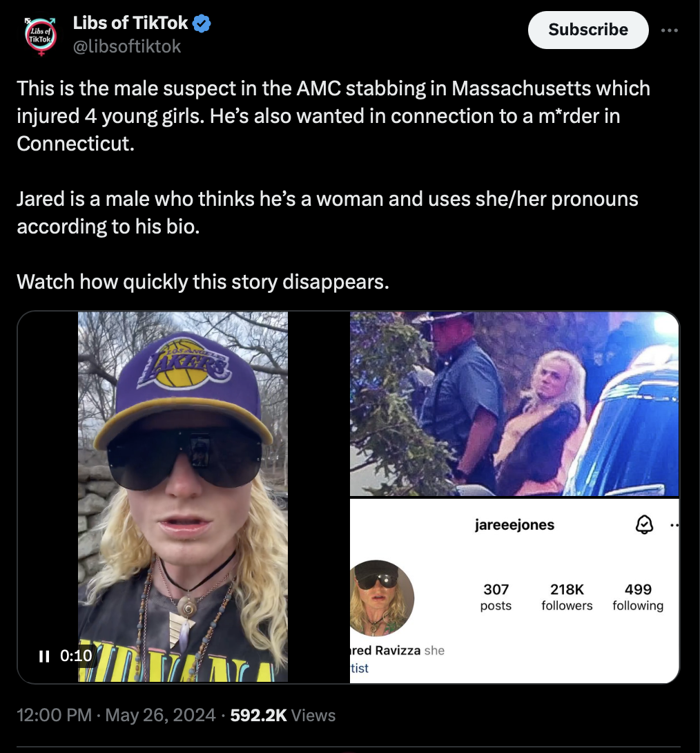The width and height of the screenshot is (700, 753).
Task: Click the 307 posts count
Action: pyautogui.click(x=496, y=597)
